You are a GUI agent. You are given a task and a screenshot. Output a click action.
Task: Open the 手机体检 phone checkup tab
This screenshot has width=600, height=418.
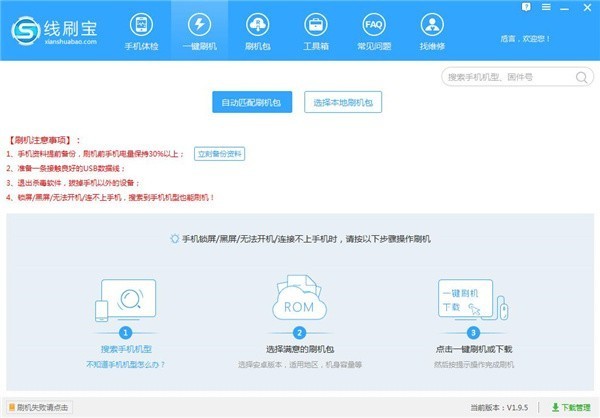point(141,31)
